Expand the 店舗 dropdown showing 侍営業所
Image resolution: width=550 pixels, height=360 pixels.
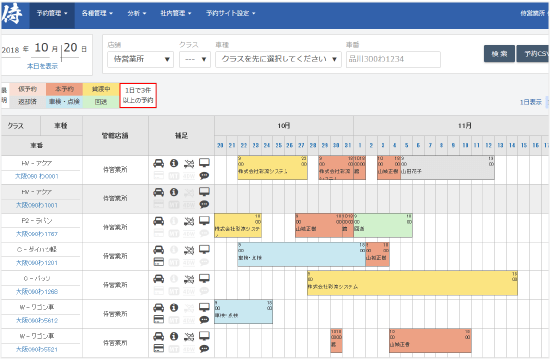140,59
